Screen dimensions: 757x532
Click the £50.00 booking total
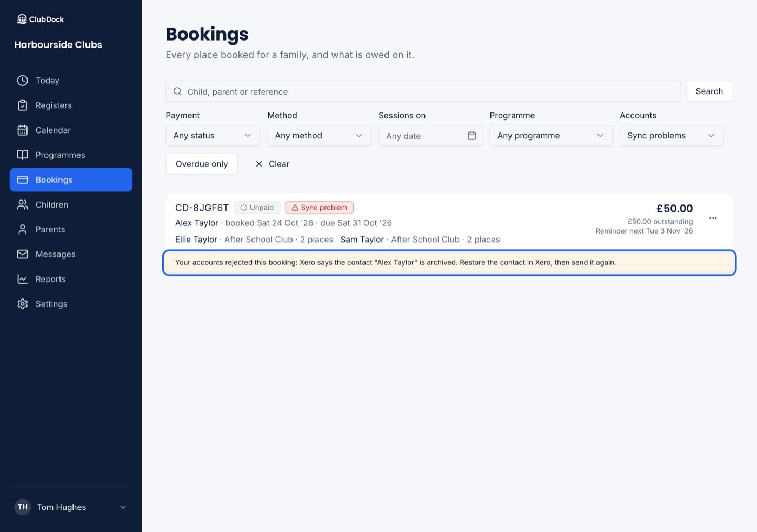pyautogui.click(x=674, y=209)
